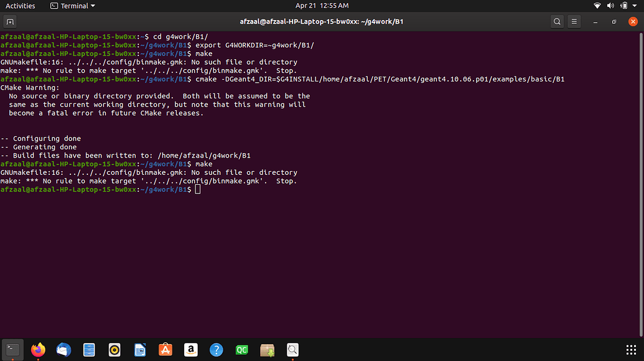
Task: Open Ubuntu Software store
Action: pos(166,350)
